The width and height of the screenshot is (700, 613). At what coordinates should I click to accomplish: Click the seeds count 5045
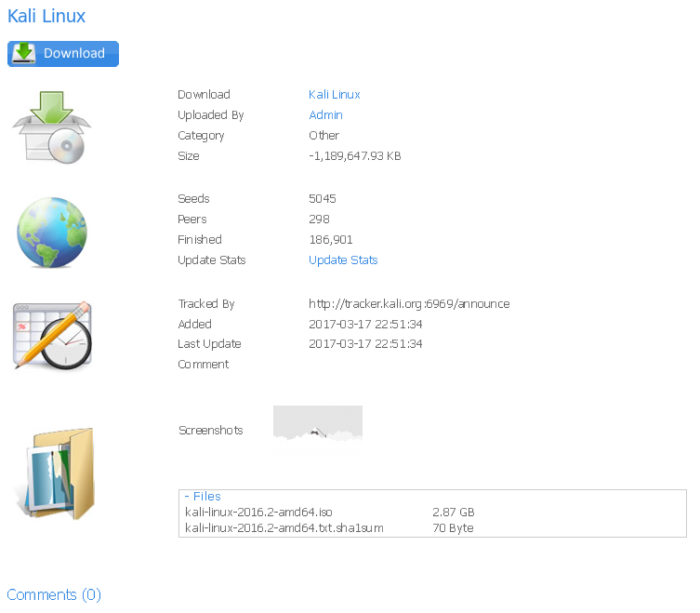(x=323, y=199)
